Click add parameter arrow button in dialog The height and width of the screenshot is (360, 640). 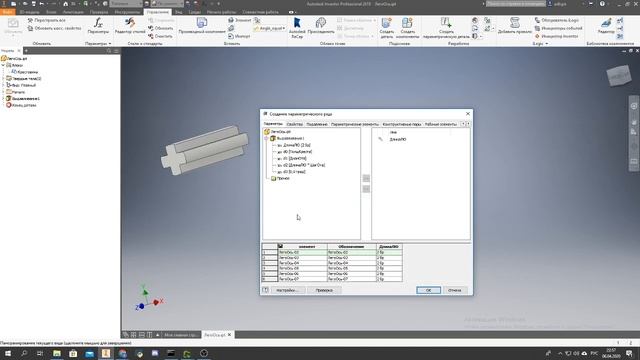click(x=366, y=178)
